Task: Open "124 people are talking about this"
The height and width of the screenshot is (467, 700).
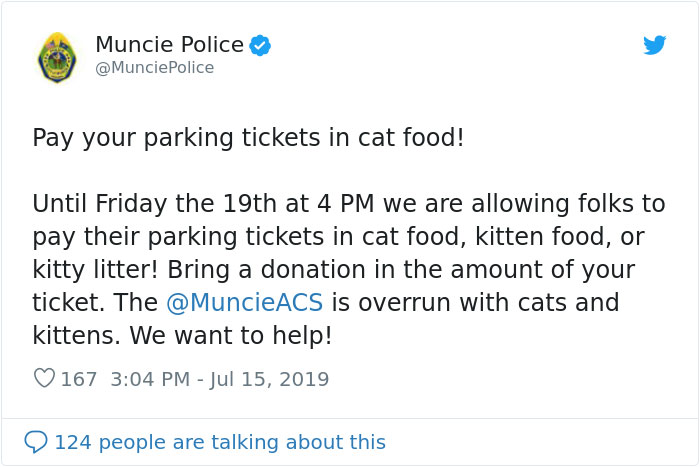Action: pos(219,442)
